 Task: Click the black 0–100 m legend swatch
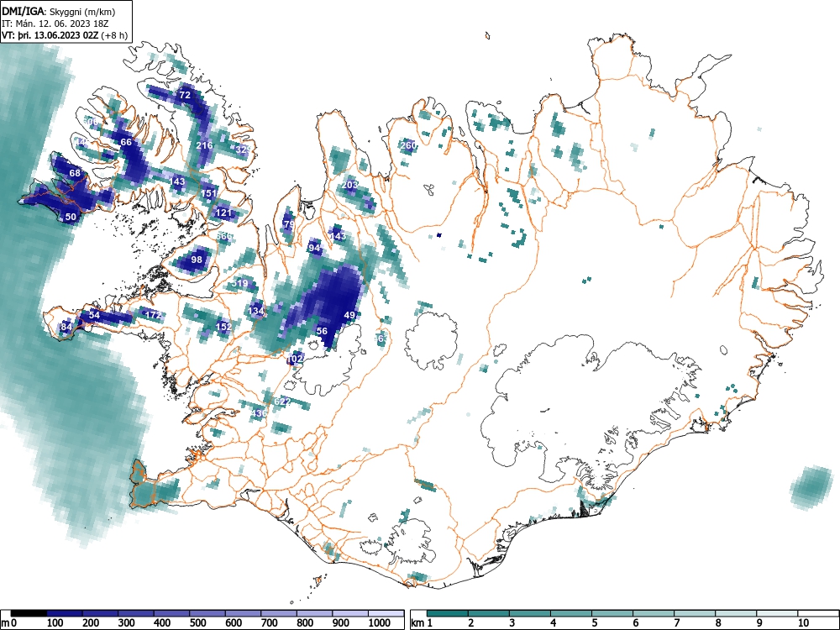point(29,613)
